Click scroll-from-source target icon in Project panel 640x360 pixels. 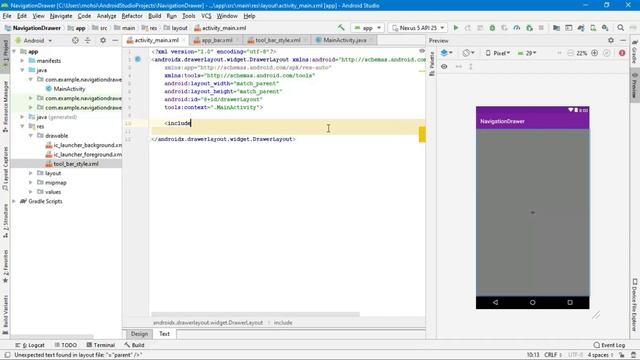tap(75, 40)
